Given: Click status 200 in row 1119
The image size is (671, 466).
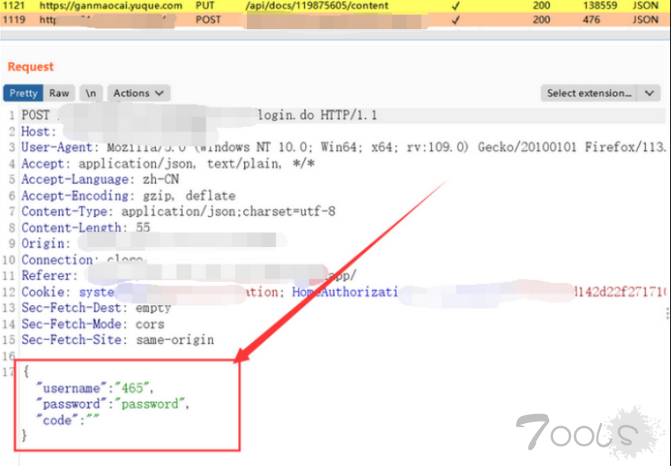Looking at the screenshot, I should tap(541, 20).
